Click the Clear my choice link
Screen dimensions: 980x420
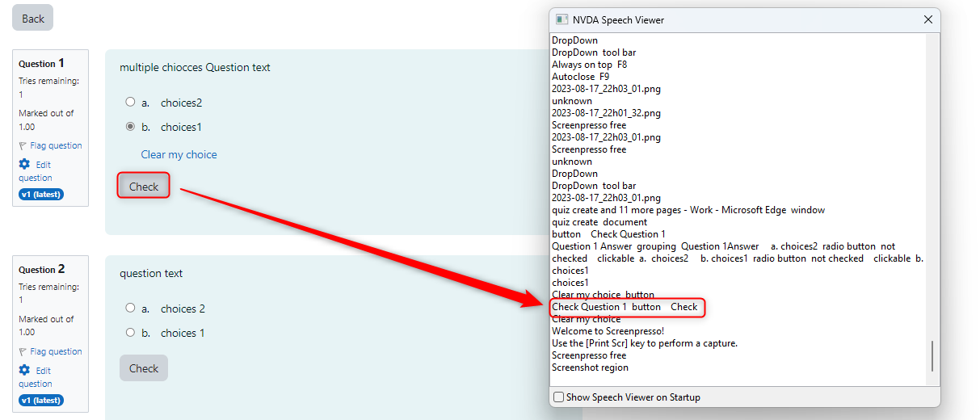[179, 154]
